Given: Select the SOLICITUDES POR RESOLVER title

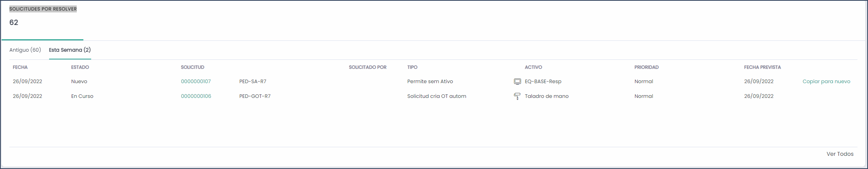Looking at the screenshot, I should [43, 9].
